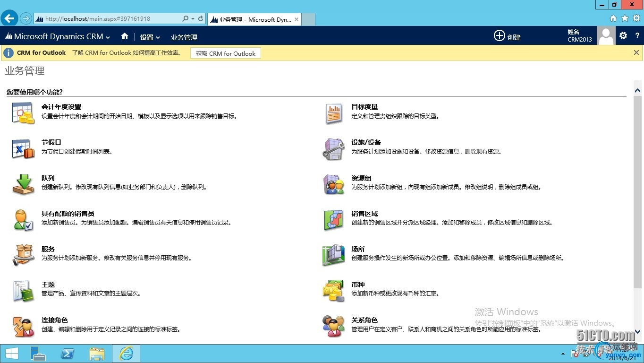
Task: Click the localhost URL address field
Action: 108,18
